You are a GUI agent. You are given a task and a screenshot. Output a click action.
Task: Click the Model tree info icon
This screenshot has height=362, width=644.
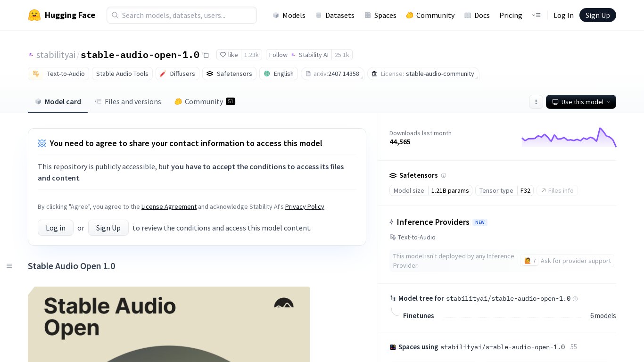[575, 298]
